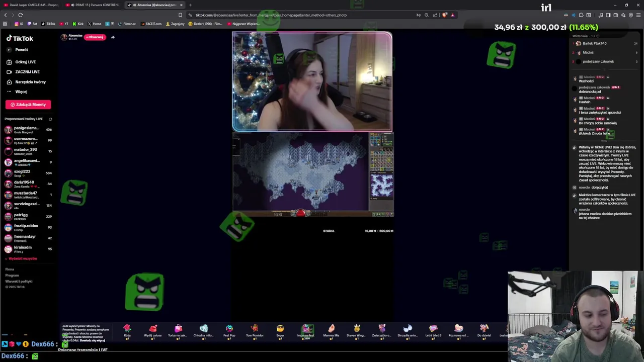Screen dimensions: 644x362
Task: Click the tiktok.com address bar
Action: click(x=302, y=15)
